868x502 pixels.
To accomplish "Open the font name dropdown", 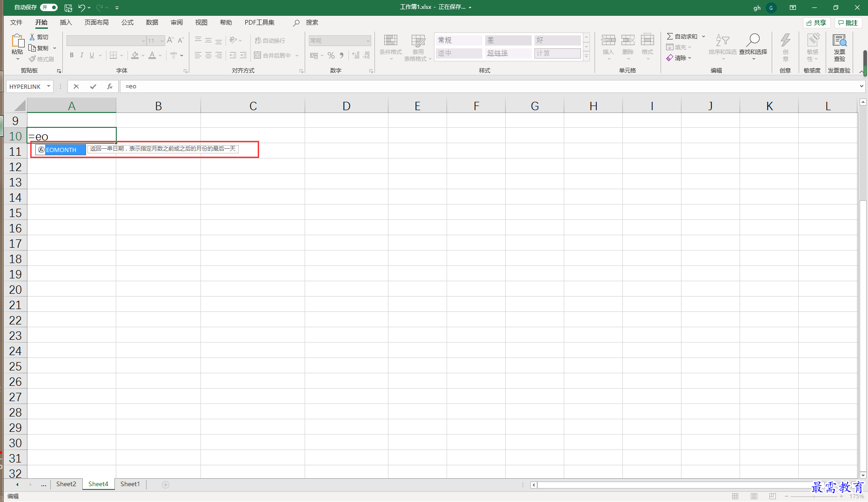I will 143,41.
